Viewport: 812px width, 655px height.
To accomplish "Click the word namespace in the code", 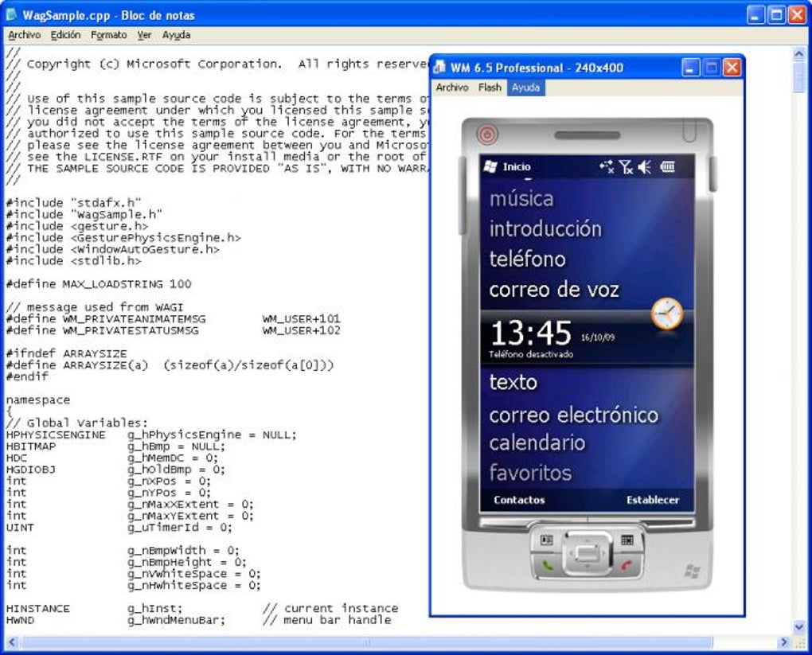I will click(x=37, y=400).
